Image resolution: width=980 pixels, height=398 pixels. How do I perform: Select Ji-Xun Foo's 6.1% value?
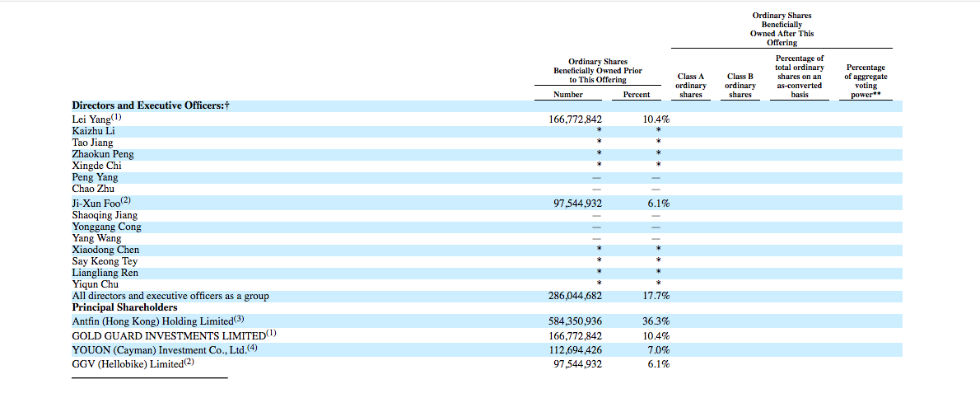click(x=660, y=203)
